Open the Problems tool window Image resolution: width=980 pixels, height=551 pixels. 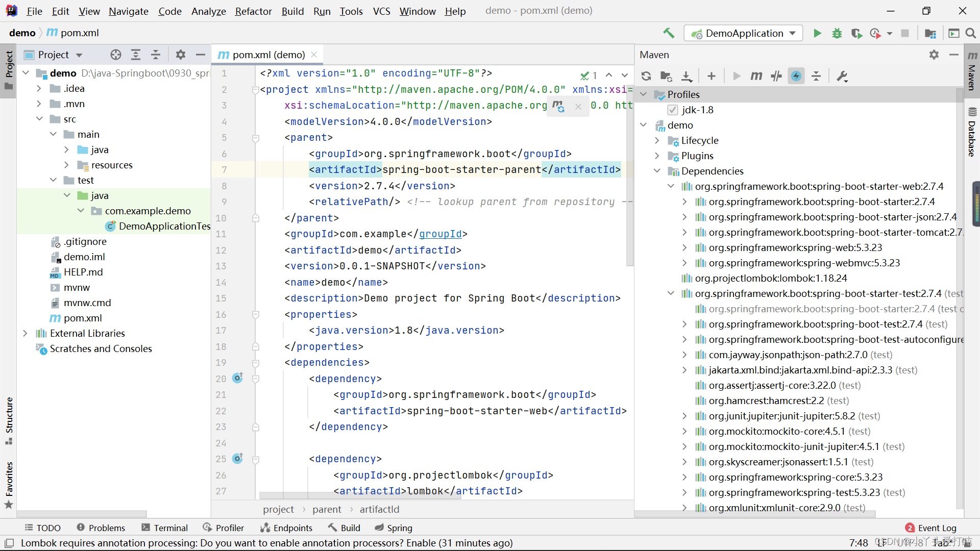[x=101, y=528]
